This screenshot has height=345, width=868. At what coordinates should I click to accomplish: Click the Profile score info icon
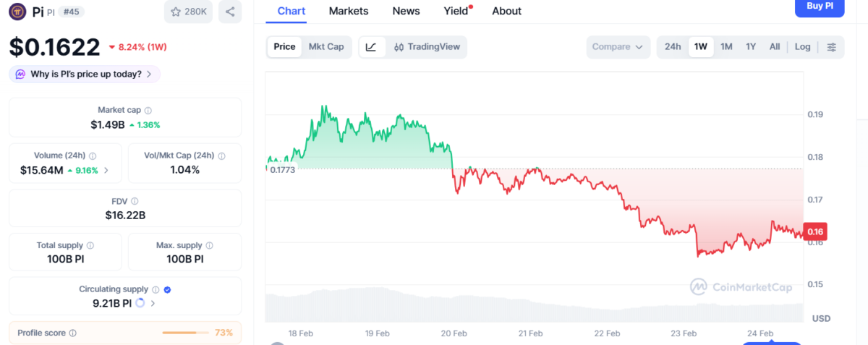[x=72, y=333]
